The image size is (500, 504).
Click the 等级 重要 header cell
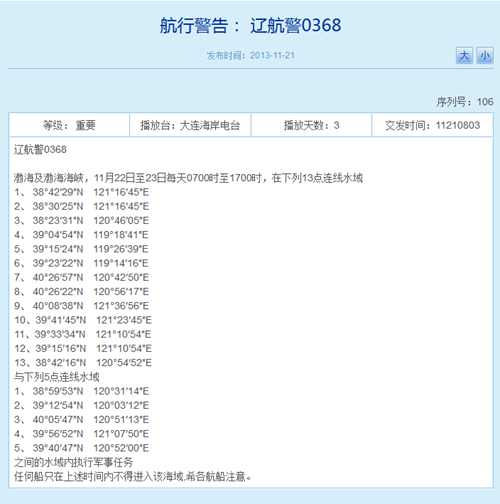[69, 125]
